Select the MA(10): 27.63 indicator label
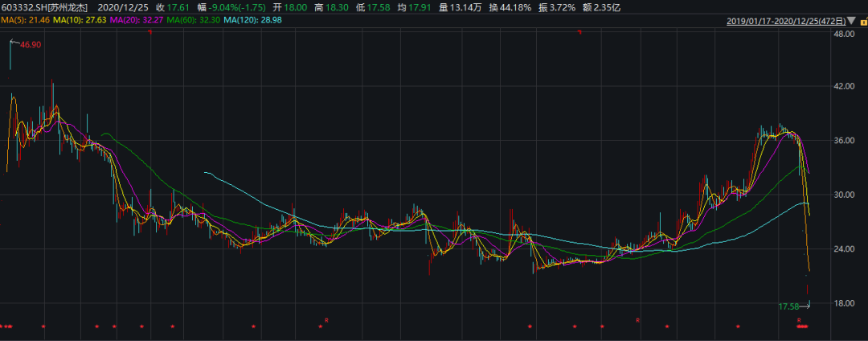868x341 pixels. (80, 20)
